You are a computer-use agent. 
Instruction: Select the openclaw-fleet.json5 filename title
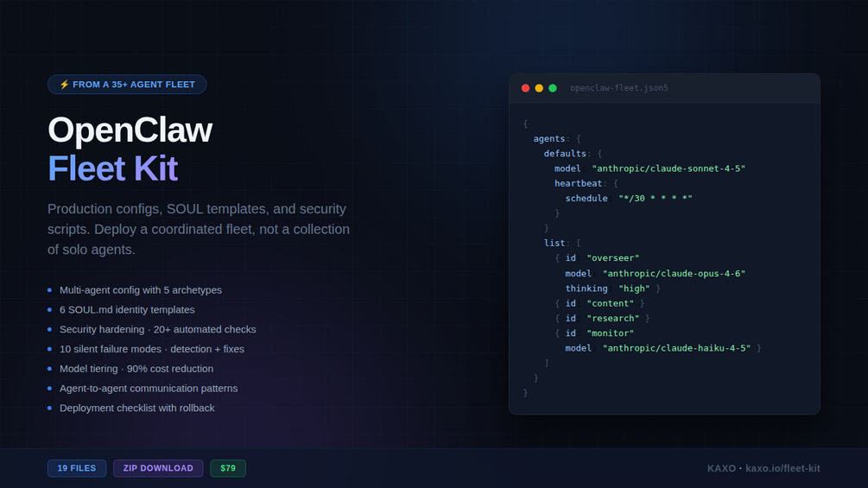click(619, 88)
